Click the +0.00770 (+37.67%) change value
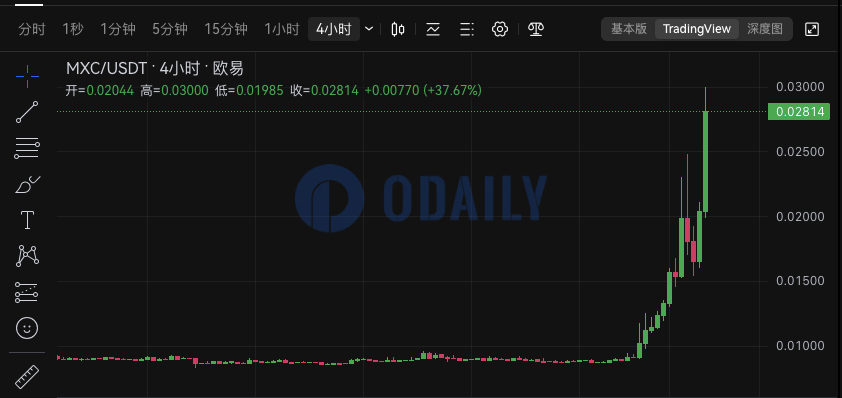Screen dimensions: 842x398 (423, 91)
